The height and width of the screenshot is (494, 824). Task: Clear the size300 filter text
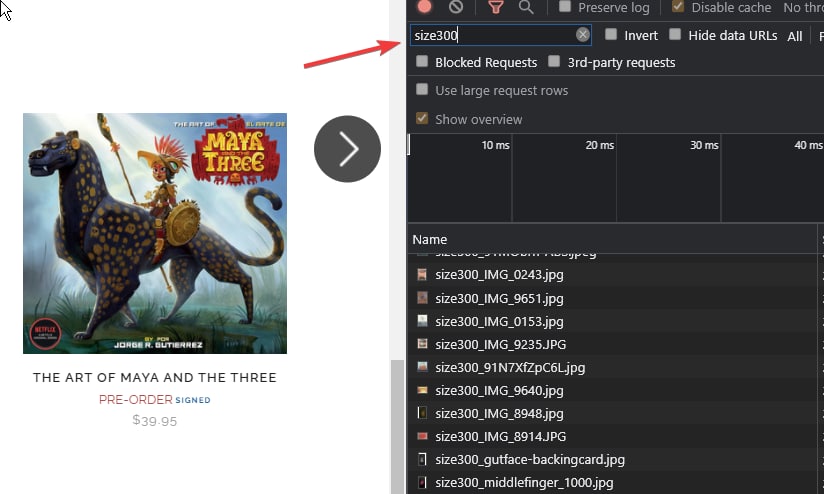pos(582,35)
